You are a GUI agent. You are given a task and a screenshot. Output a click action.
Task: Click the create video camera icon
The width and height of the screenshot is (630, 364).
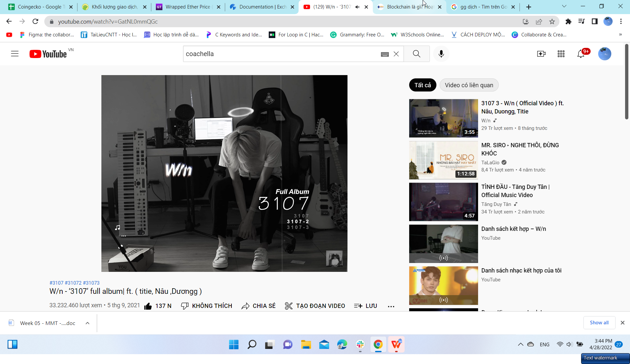point(541,54)
